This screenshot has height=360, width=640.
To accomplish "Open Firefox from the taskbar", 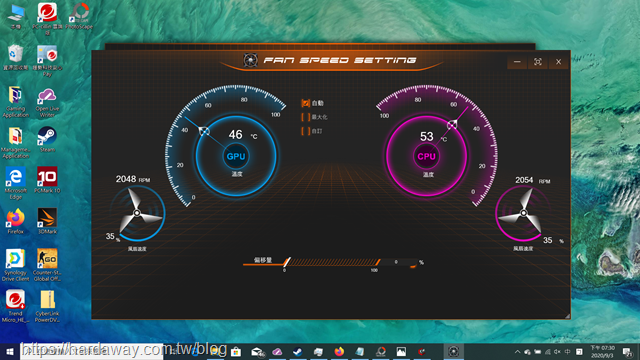I will point(339,351).
